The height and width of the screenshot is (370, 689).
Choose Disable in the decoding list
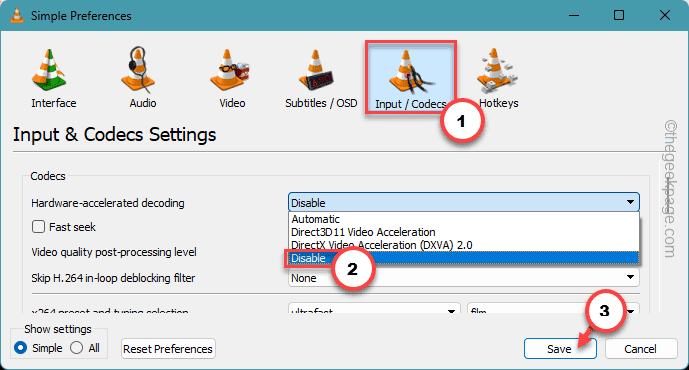click(x=464, y=258)
